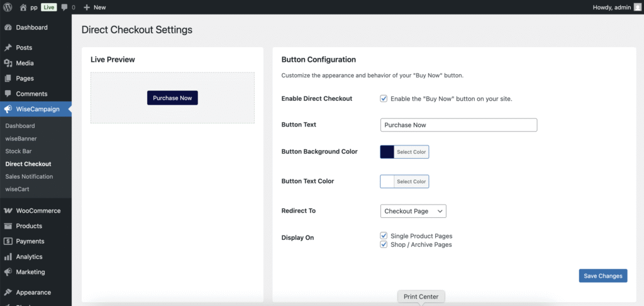This screenshot has height=306, width=644.
Task: Click the WiseCampaign megaphone icon
Action: (8, 109)
